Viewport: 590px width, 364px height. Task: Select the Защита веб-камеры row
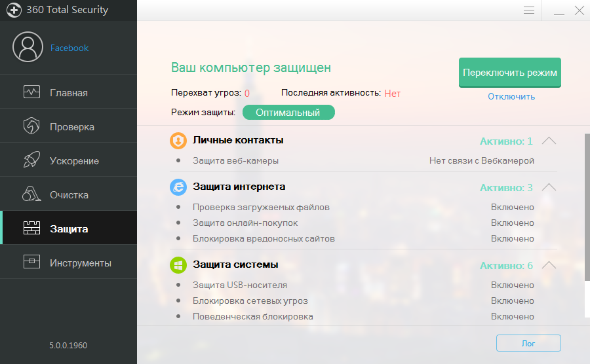point(363,161)
